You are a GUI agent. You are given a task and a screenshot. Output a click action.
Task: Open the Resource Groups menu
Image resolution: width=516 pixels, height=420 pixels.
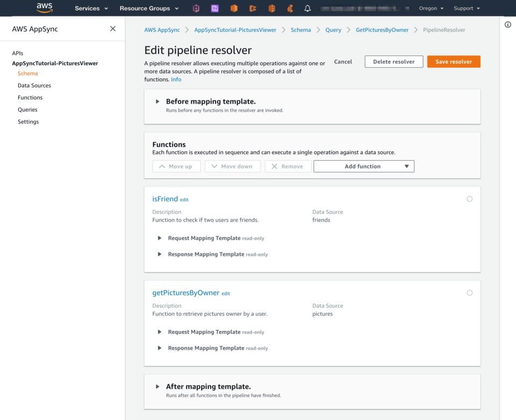click(x=149, y=9)
